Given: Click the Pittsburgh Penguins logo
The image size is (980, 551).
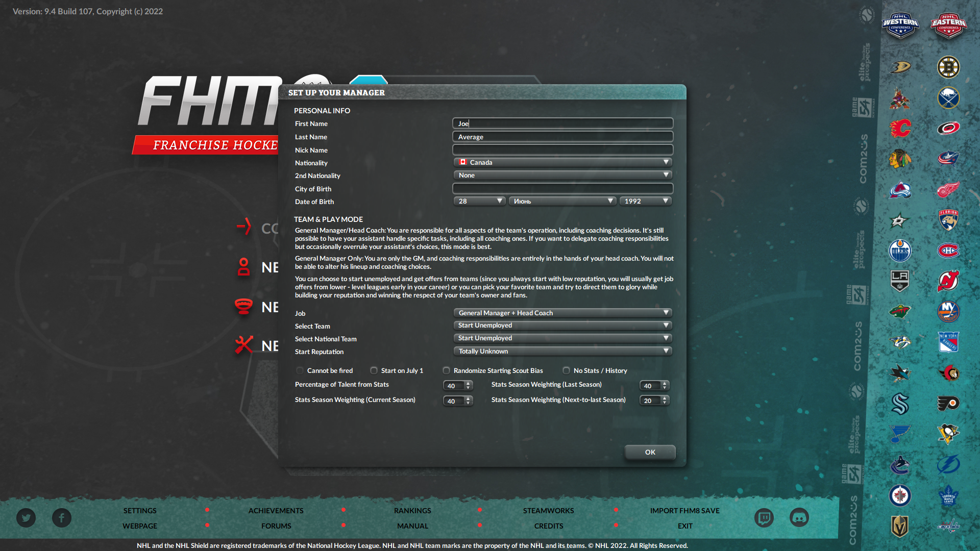Looking at the screenshot, I should (x=948, y=434).
